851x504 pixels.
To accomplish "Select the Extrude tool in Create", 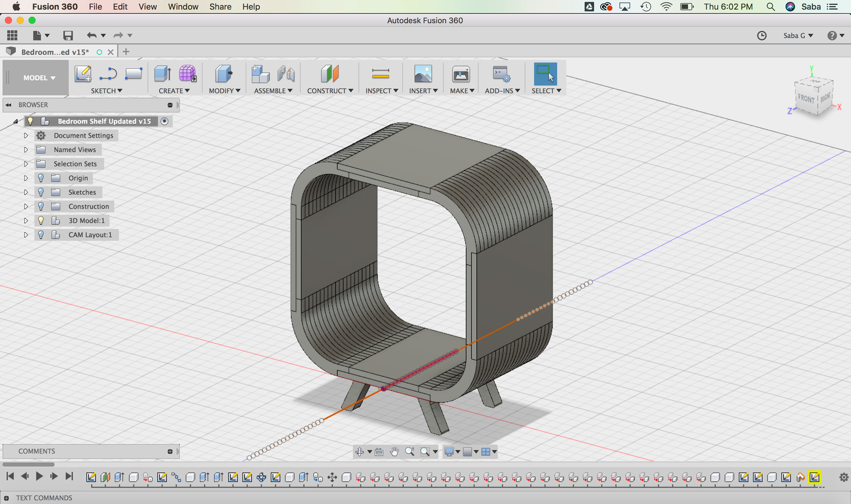I will [x=163, y=74].
